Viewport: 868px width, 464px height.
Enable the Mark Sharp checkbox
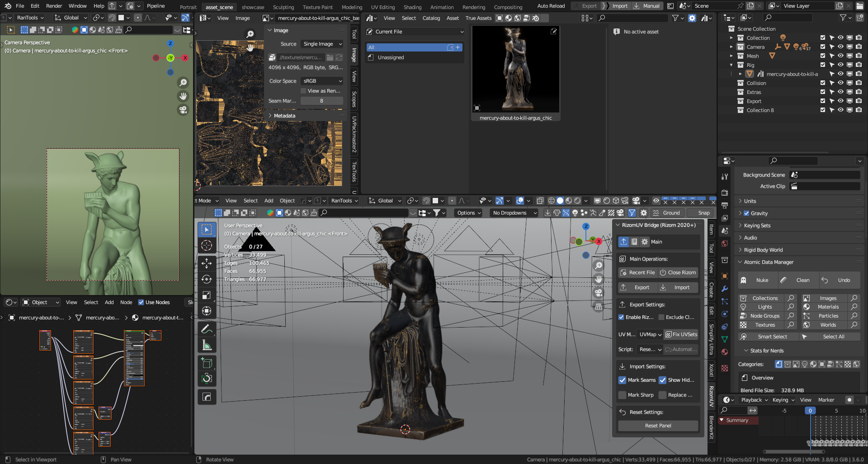[x=623, y=395]
